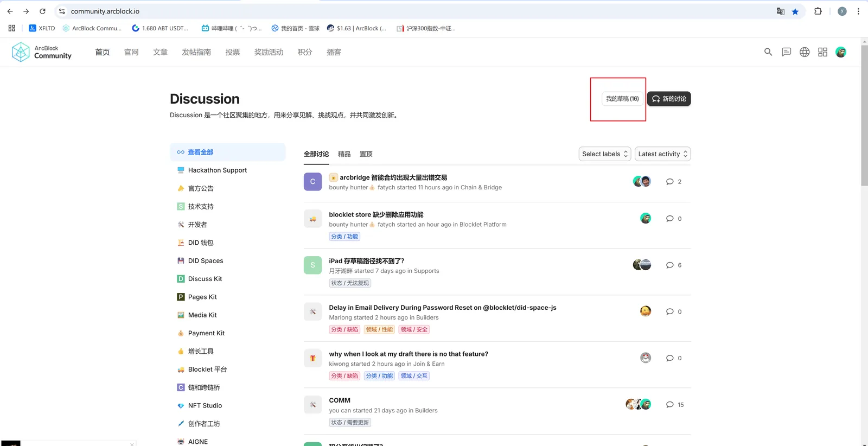Click participant avatar on draft feature post
The width and height of the screenshot is (868, 446).
coord(646,358)
